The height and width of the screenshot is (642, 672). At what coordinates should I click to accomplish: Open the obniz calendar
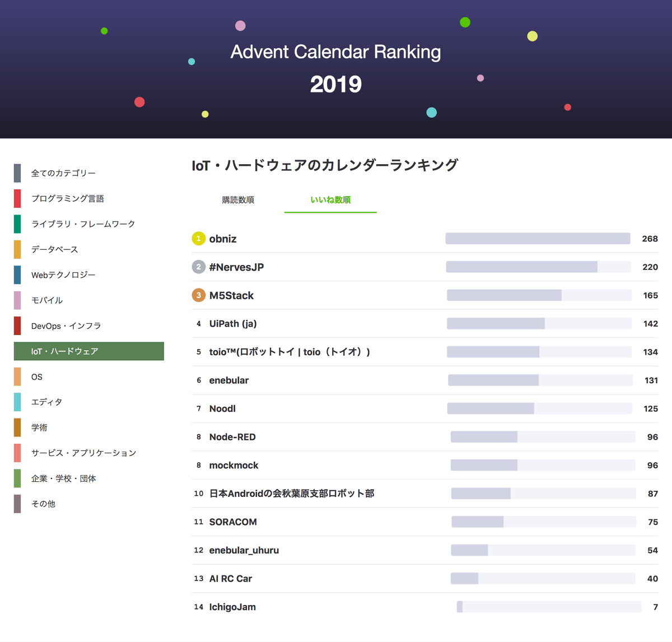[x=223, y=239]
